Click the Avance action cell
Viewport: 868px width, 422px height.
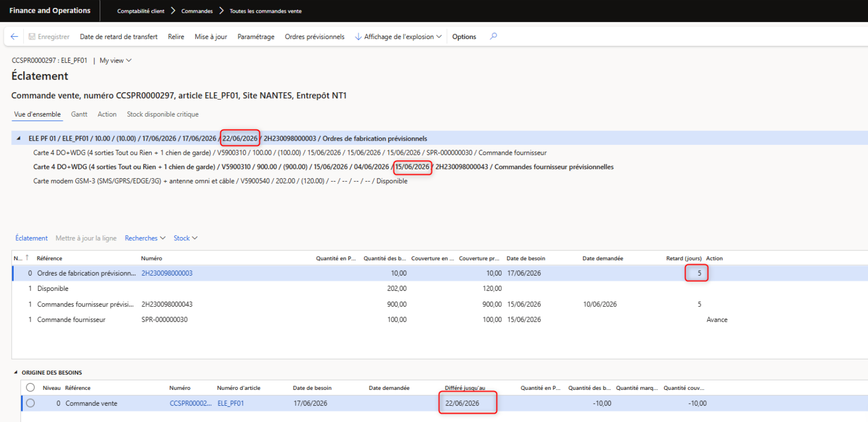(717, 320)
